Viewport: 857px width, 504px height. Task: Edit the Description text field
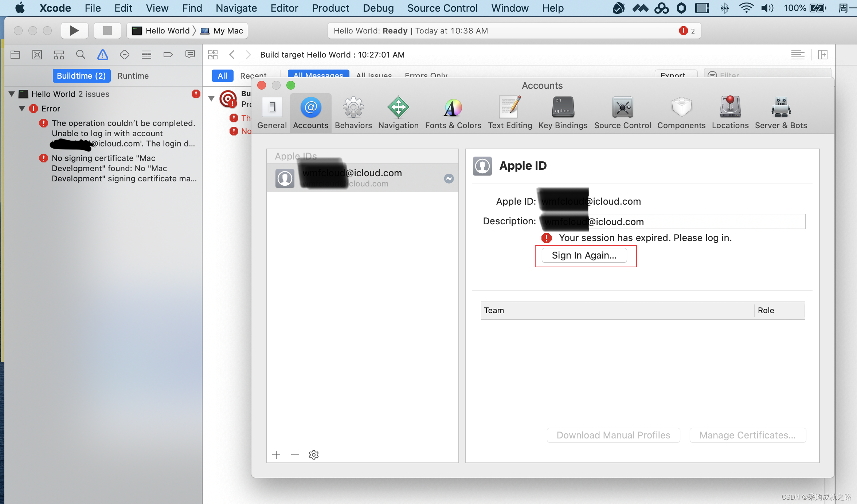673,221
